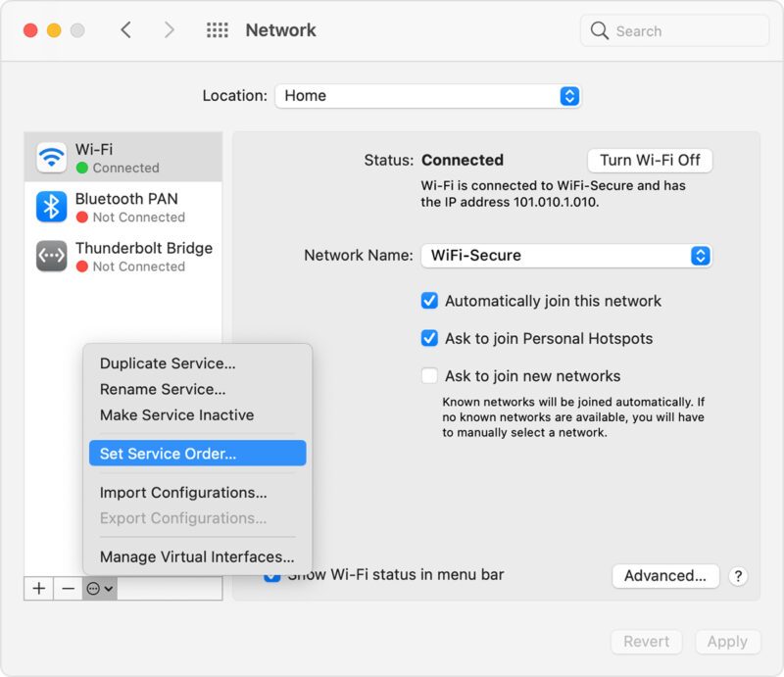Image resolution: width=784 pixels, height=677 pixels.
Task: Choose Manage Virtual Interfaces menu entry
Action: pyautogui.click(x=196, y=556)
